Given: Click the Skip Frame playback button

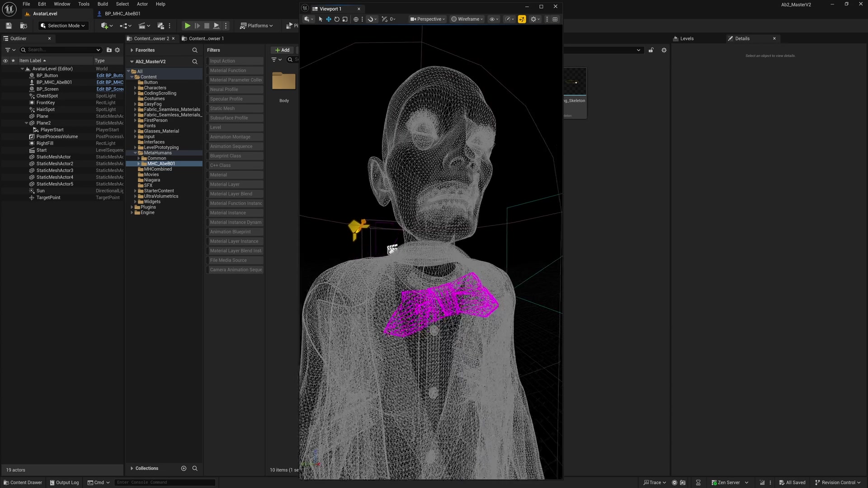Looking at the screenshot, I should click(197, 26).
